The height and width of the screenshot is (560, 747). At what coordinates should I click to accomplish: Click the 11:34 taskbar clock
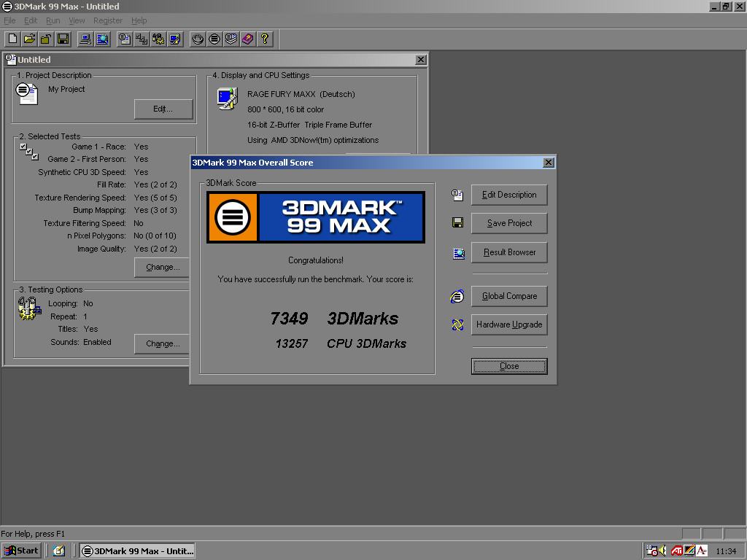(726, 551)
